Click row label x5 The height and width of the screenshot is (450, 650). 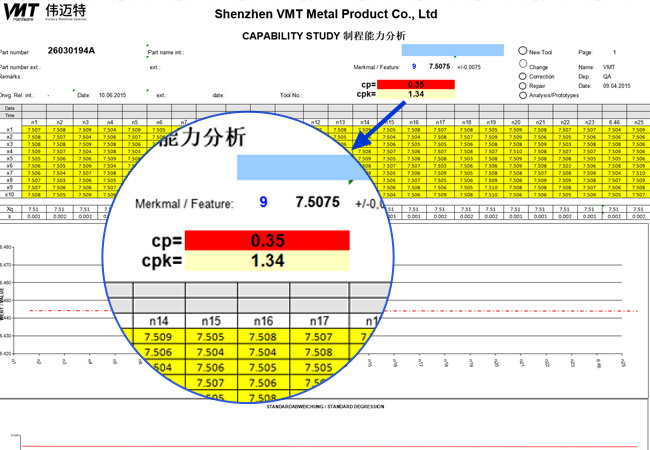9,158
